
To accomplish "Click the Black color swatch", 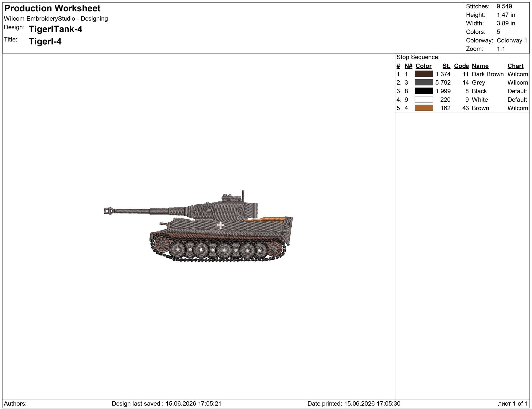I will (424, 91).
